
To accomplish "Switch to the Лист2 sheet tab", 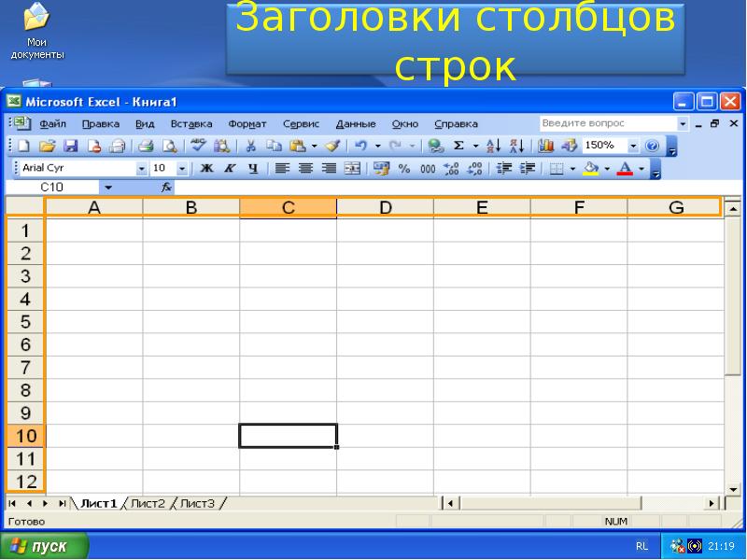I will click(x=148, y=504).
